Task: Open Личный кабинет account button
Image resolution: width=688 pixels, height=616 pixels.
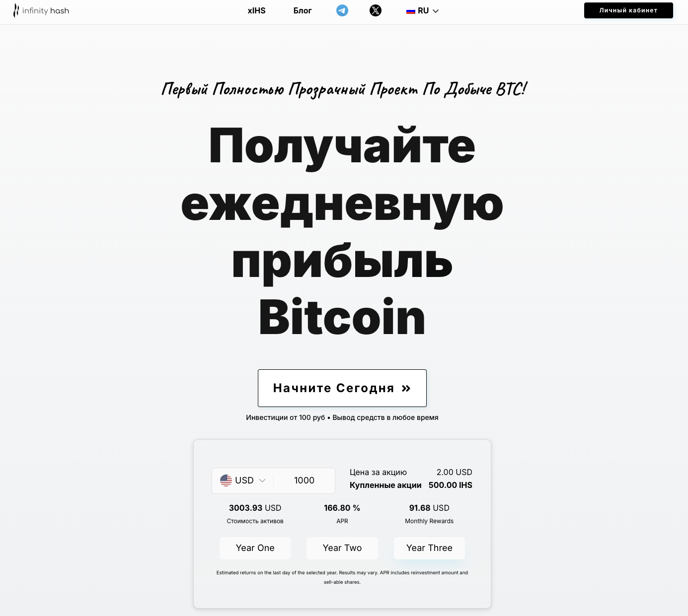Action: 628,10
